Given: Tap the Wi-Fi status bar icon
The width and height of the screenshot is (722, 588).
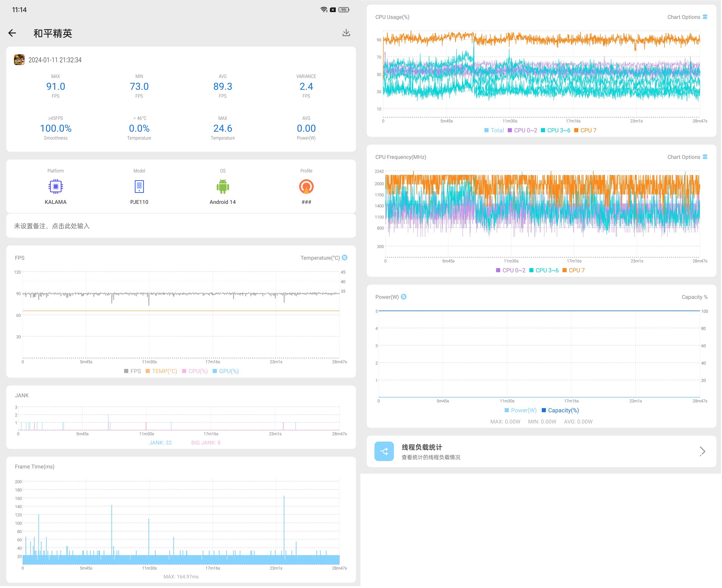Looking at the screenshot, I should (x=324, y=9).
